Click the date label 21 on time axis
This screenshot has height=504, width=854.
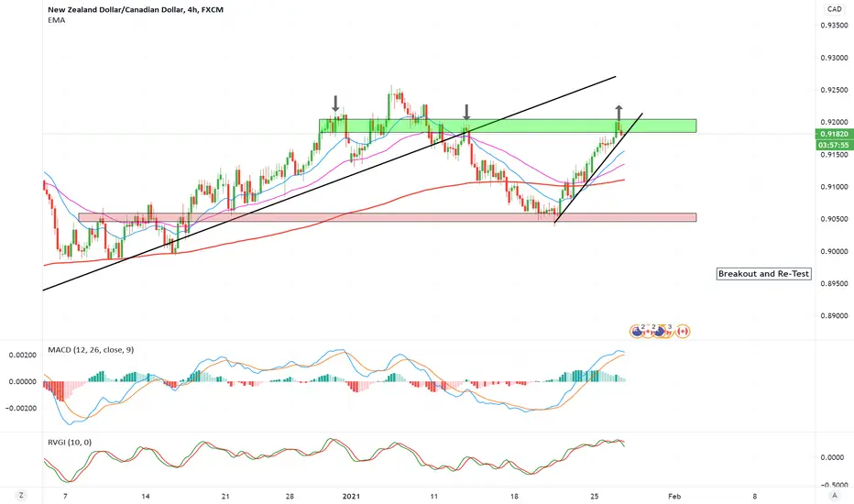pyautogui.click(x=225, y=497)
